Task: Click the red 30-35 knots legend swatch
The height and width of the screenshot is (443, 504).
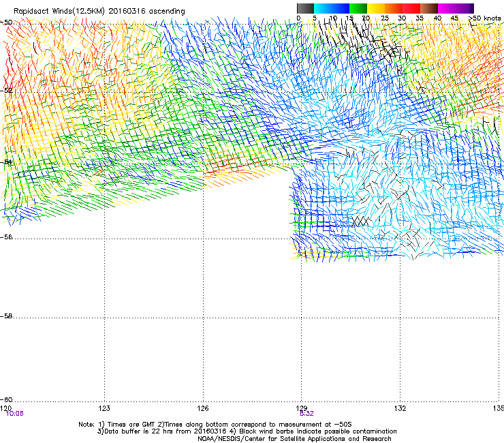Action: coord(411,8)
